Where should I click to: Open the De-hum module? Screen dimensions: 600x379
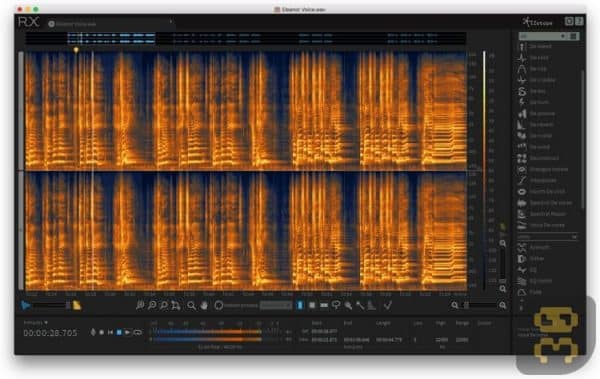[x=534, y=102]
